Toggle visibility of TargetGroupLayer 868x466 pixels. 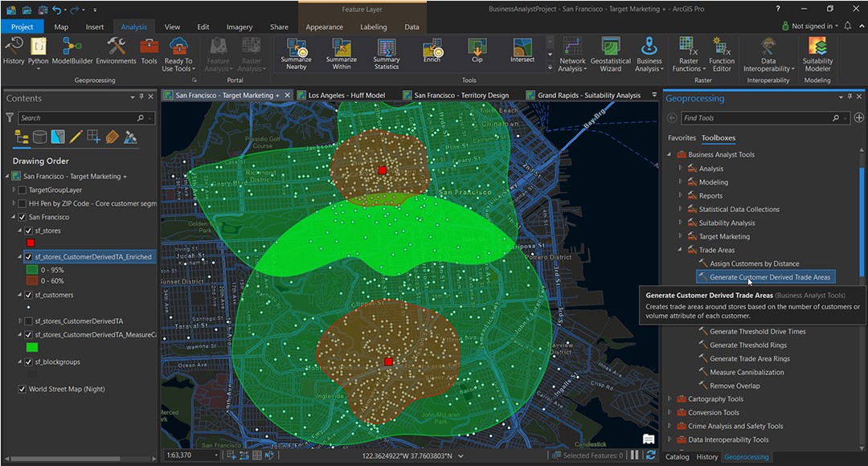(x=23, y=190)
